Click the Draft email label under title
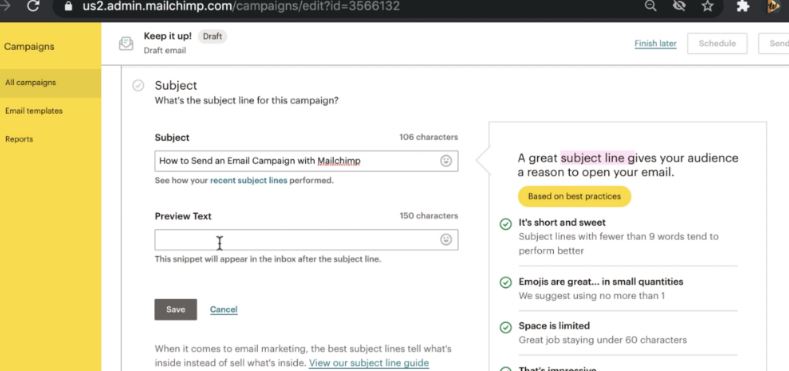Viewport: 789px width, 371px height. 165,50
